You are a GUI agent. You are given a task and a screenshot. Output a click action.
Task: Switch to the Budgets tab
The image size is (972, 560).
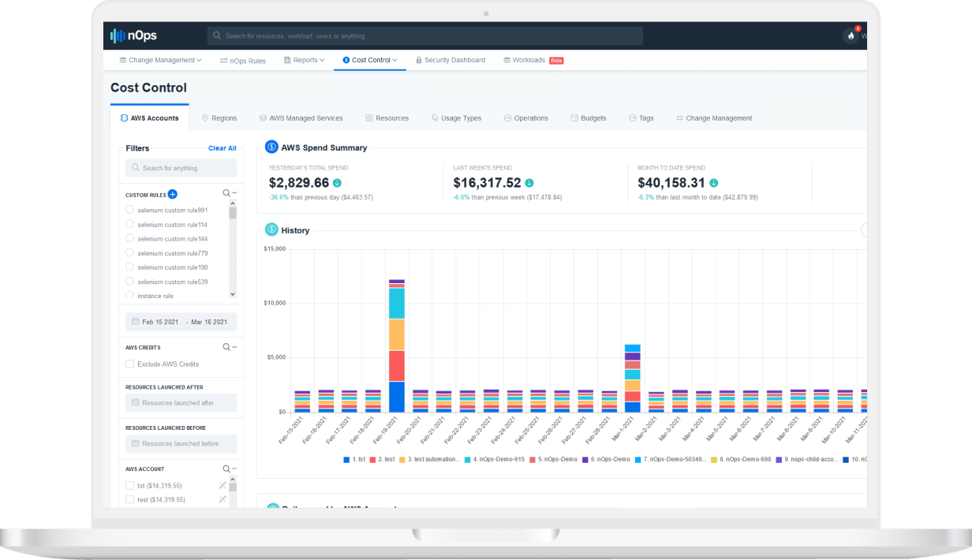click(x=589, y=118)
